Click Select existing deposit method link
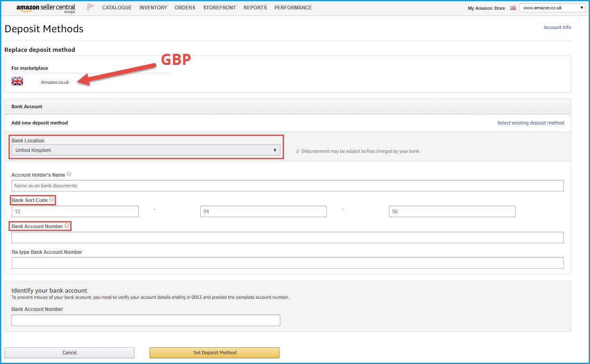This screenshot has height=364, width=590. point(531,123)
